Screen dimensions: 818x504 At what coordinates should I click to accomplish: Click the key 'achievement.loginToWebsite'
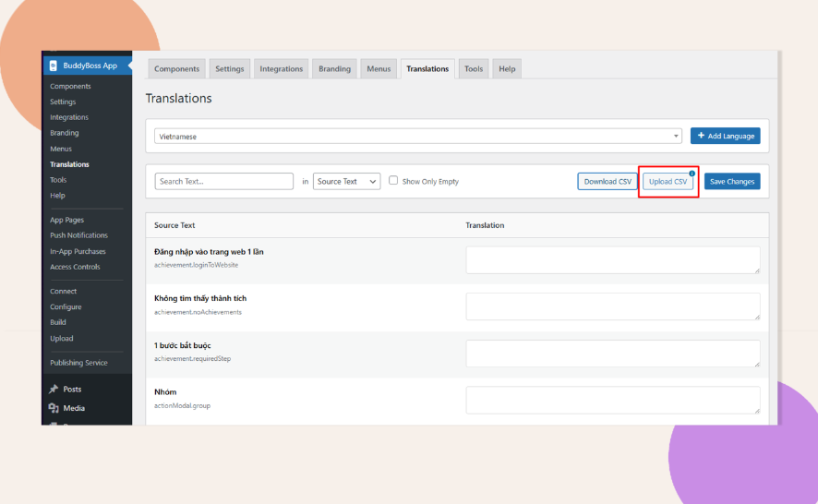click(196, 265)
